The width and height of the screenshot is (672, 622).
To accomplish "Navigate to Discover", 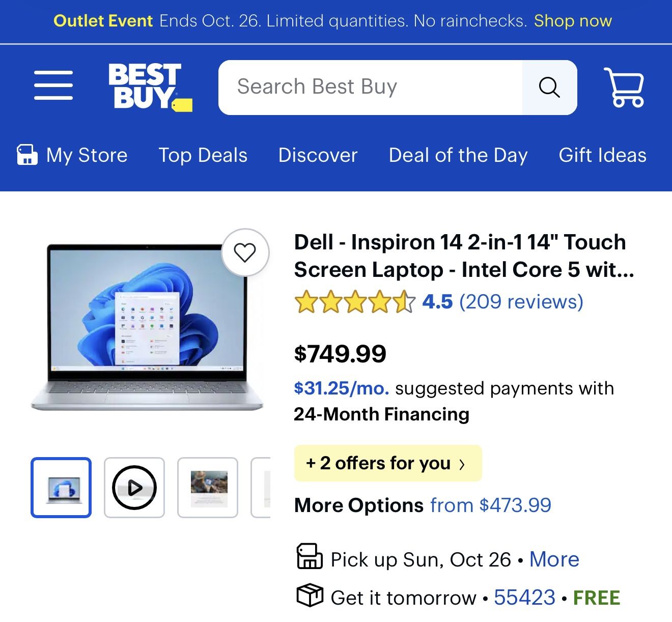I will click(x=317, y=155).
